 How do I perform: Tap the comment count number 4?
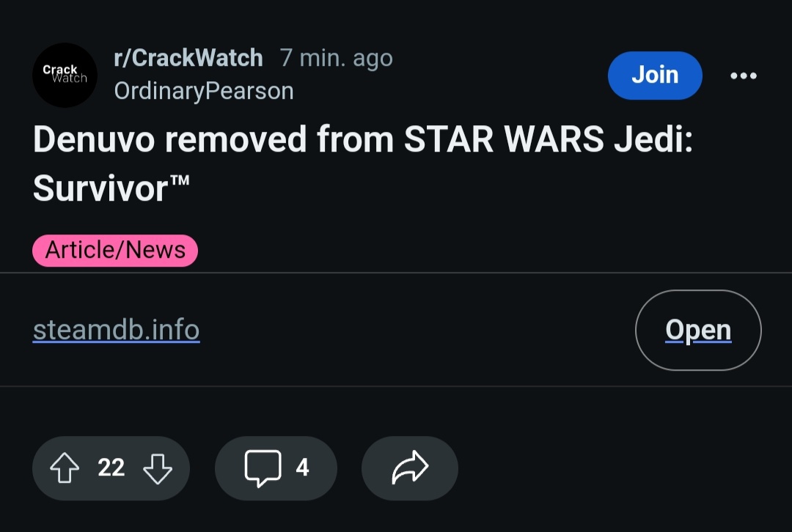(x=302, y=468)
